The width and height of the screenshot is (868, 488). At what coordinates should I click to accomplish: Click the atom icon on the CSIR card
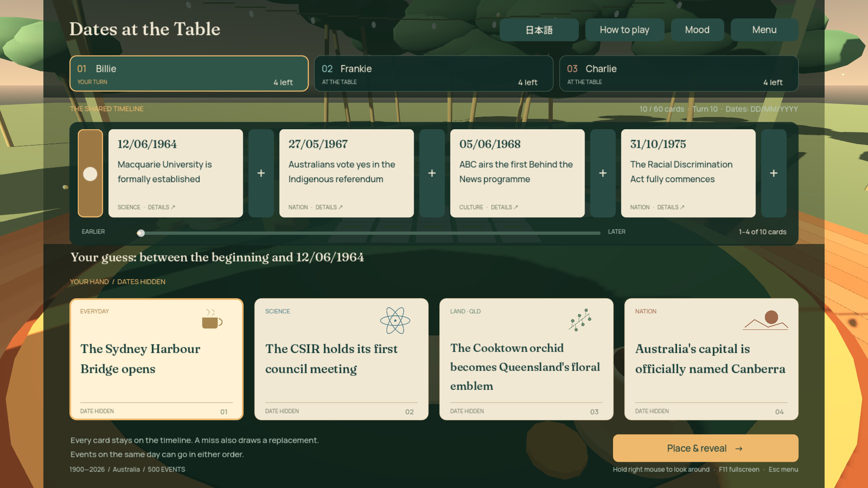pos(395,320)
